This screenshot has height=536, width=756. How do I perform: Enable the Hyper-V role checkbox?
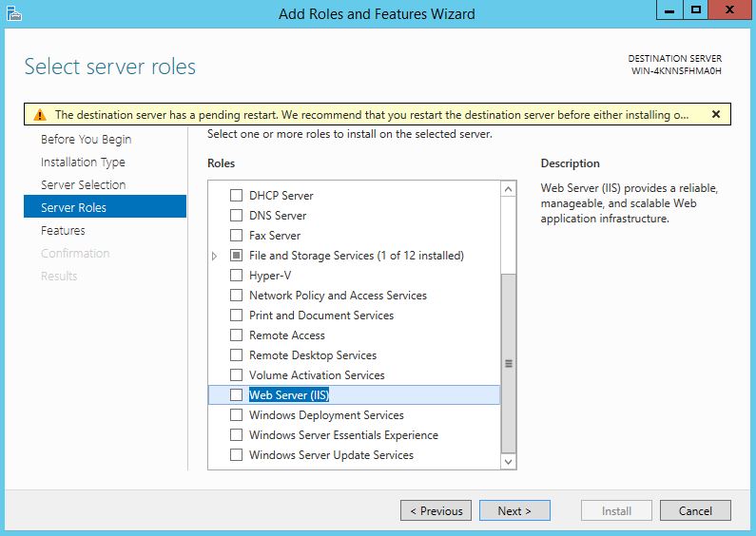(236, 276)
